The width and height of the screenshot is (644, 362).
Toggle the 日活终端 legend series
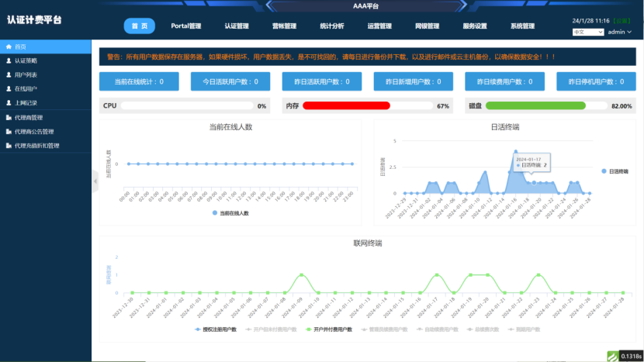615,171
